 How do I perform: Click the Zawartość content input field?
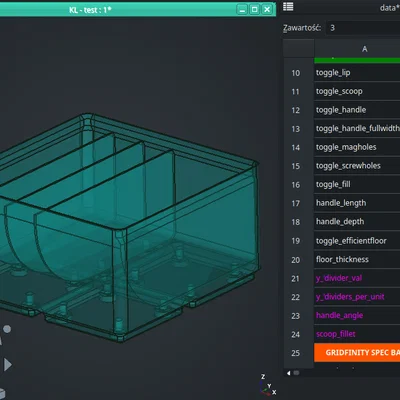363,28
